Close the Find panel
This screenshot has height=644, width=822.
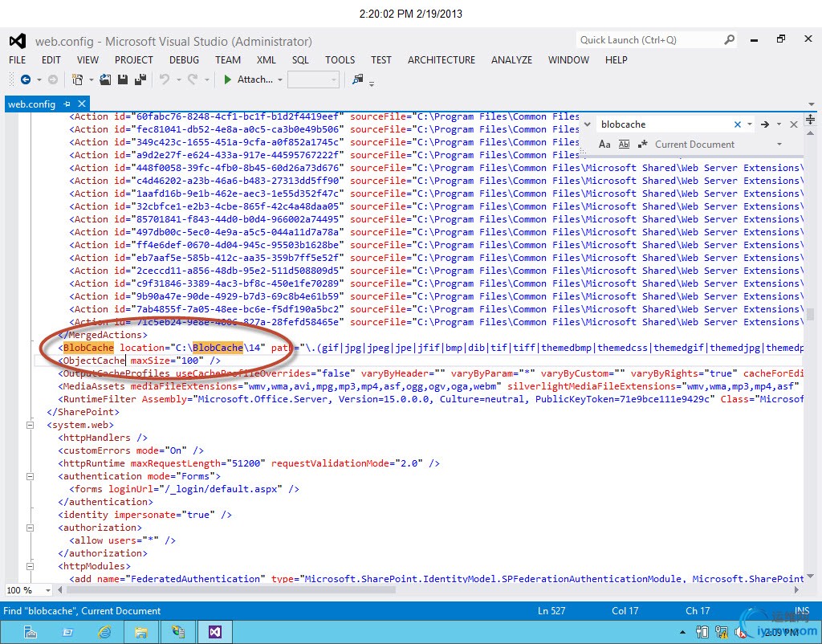point(794,124)
